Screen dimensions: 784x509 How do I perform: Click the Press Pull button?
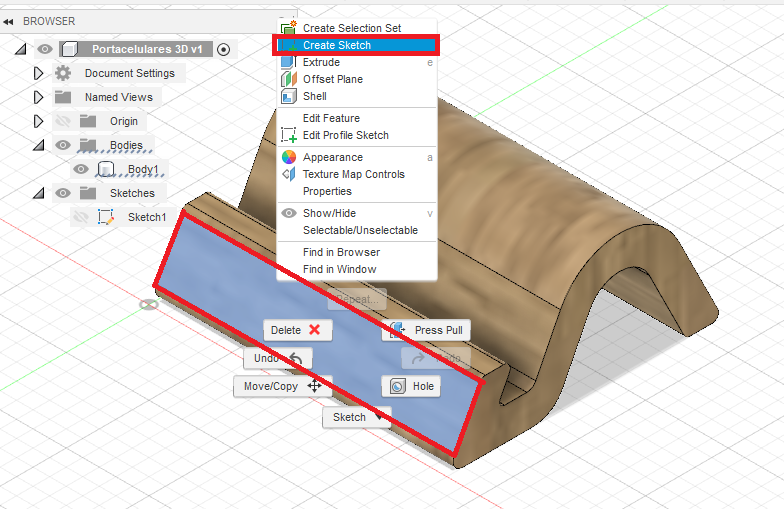(426, 330)
